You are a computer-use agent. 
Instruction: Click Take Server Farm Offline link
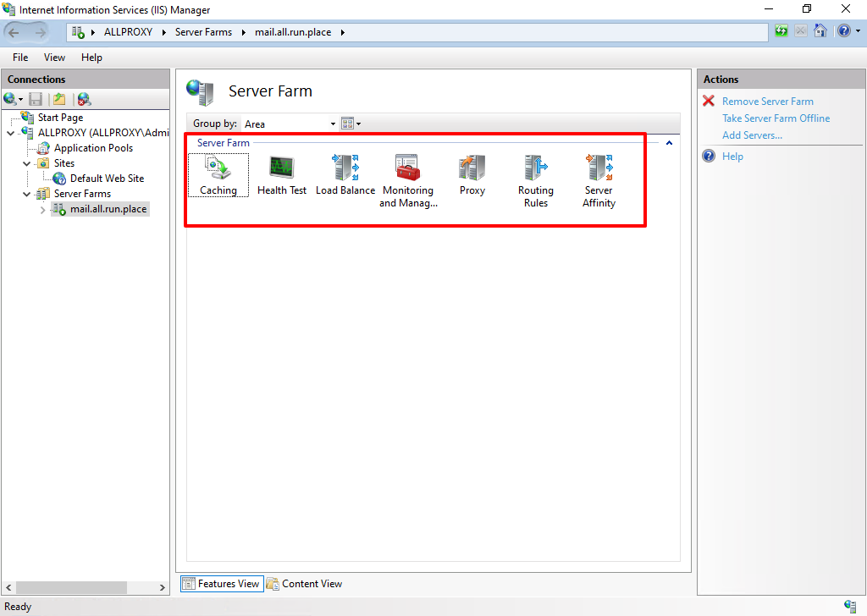(x=776, y=118)
